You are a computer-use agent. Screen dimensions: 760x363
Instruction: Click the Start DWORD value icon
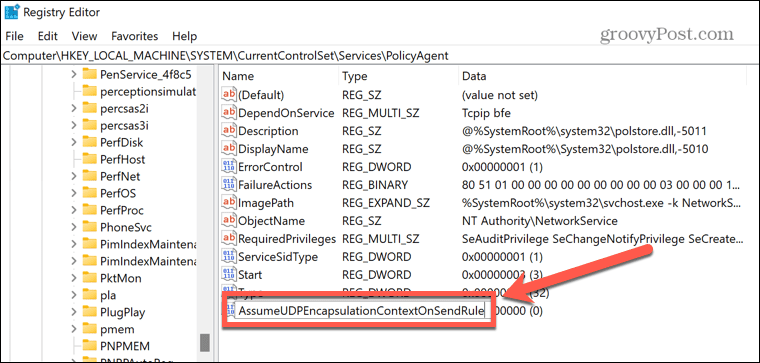pyautogui.click(x=228, y=274)
